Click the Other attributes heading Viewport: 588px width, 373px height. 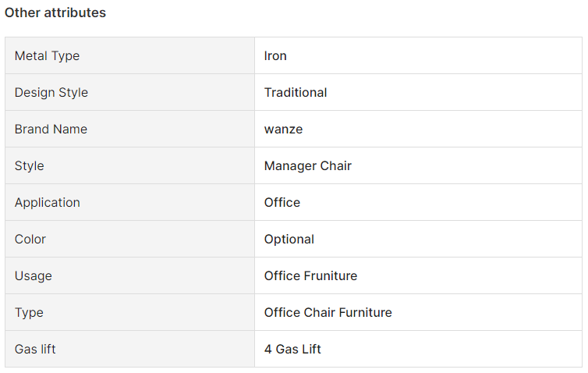click(x=55, y=12)
